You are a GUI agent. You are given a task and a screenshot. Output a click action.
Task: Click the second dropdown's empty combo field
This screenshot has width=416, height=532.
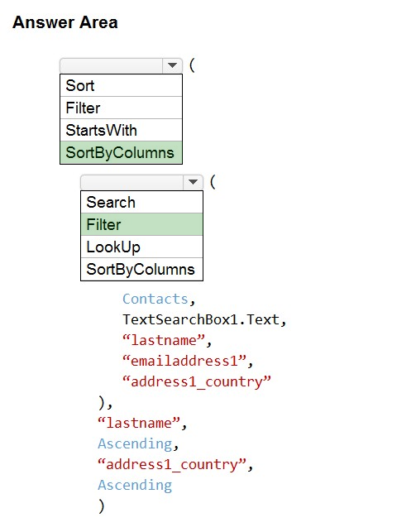click(x=132, y=182)
